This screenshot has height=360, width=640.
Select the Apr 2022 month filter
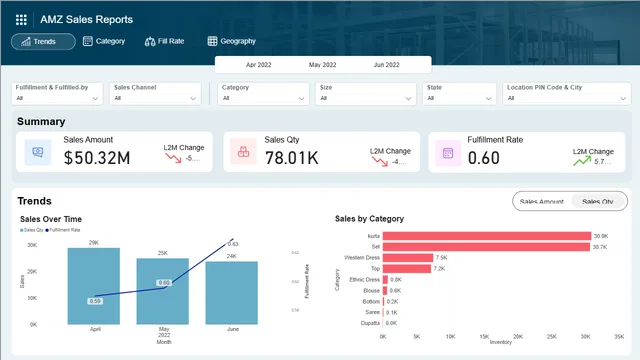[x=258, y=65]
